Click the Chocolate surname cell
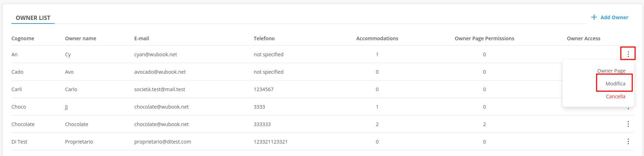The image size is (644, 156). pos(23,124)
